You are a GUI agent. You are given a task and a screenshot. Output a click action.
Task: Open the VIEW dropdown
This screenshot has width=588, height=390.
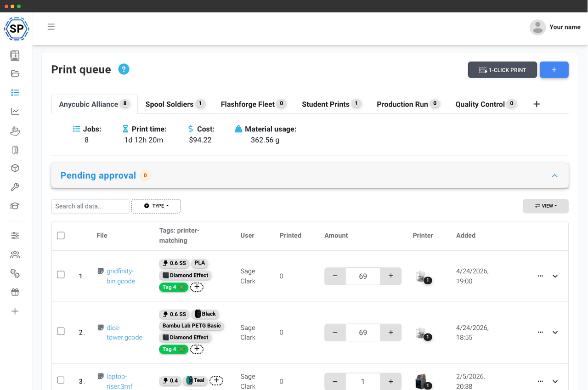pyautogui.click(x=546, y=206)
